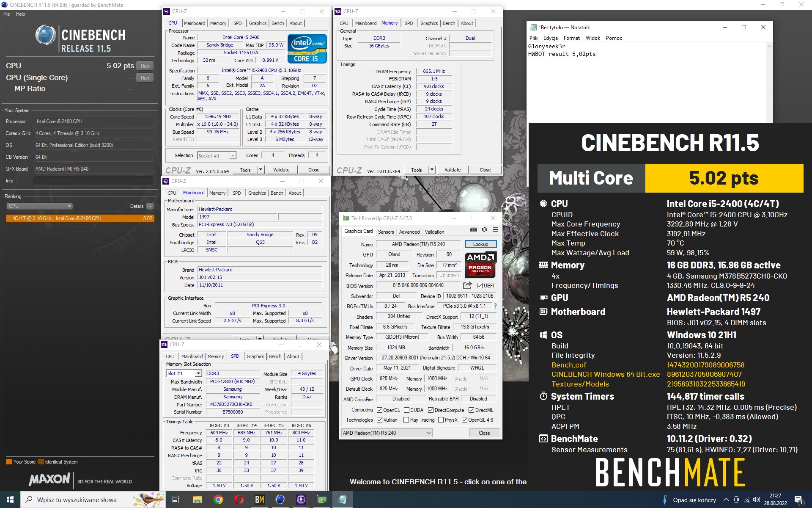The height and width of the screenshot is (508, 812).
Task: Click the Windows taskbar search box
Action: tap(93, 500)
